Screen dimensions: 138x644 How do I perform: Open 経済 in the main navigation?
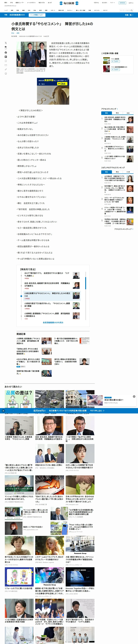[x=40, y=11]
